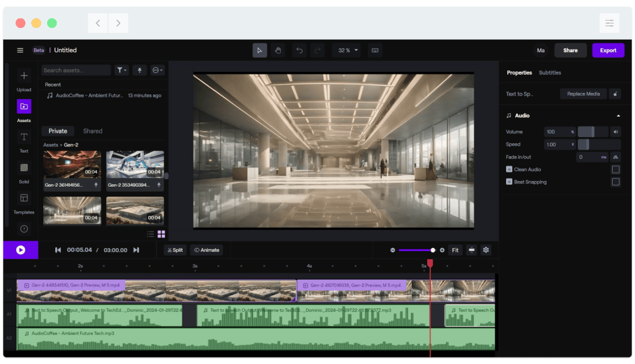Click the Export button
The height and width of the screenshot is (364, 635).
[x=608, y=50]
